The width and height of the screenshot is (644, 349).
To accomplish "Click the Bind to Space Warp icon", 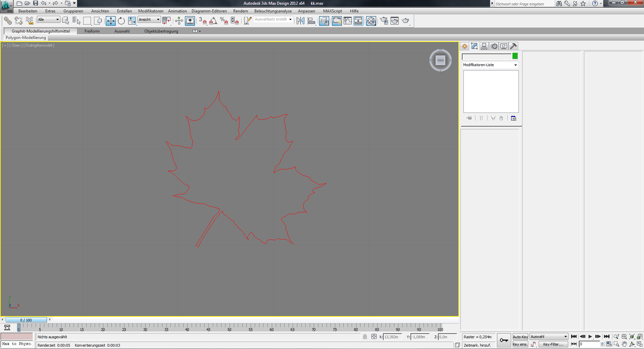I will [30, 21].
